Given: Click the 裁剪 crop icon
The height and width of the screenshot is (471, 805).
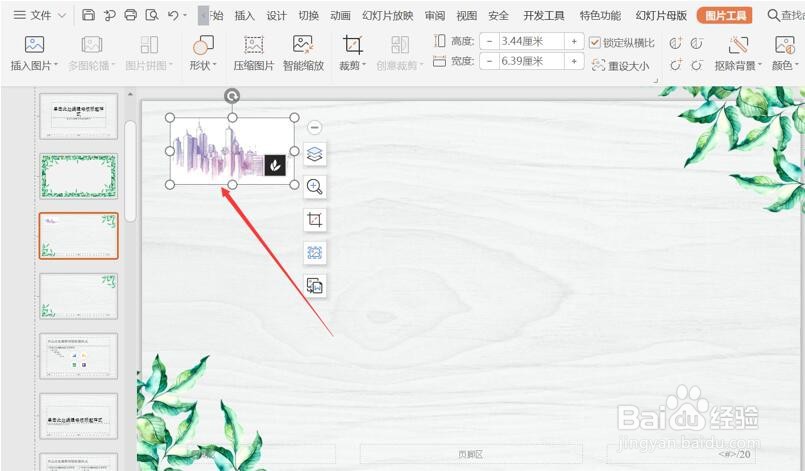Looking at the screenshot, I should [x=352, y=45].
